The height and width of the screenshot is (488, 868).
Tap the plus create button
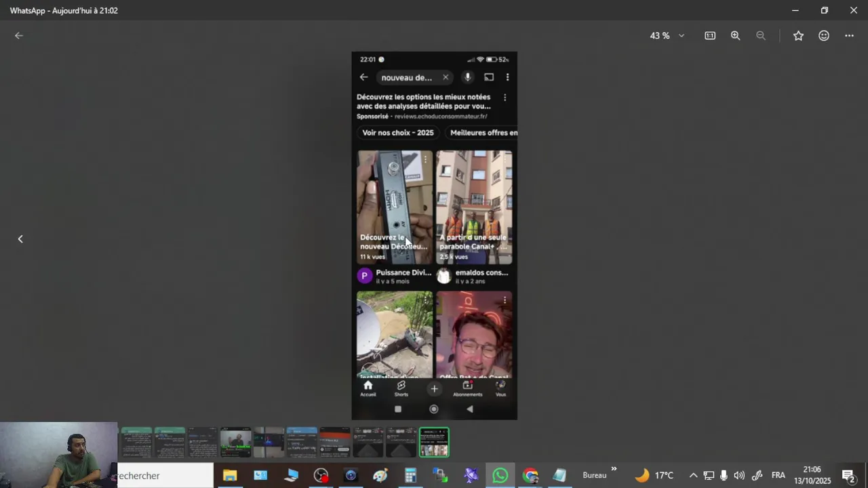[x=434, y=388]
